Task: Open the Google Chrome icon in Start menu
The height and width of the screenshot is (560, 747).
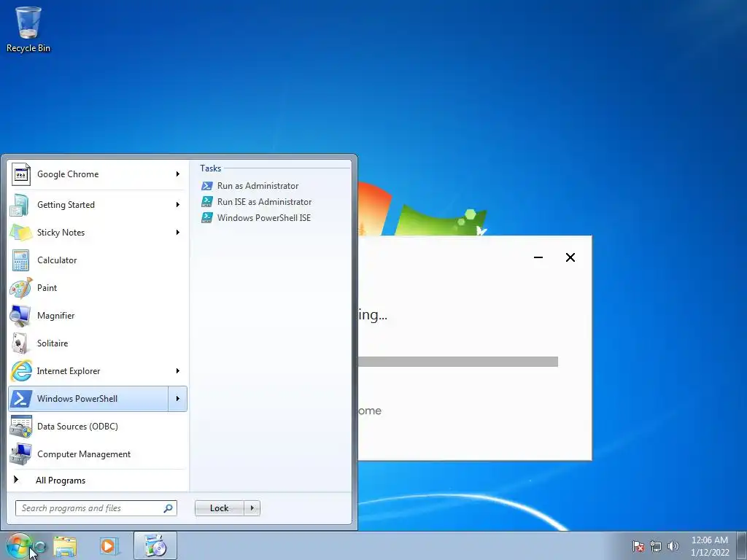Action: click(21, 174)
